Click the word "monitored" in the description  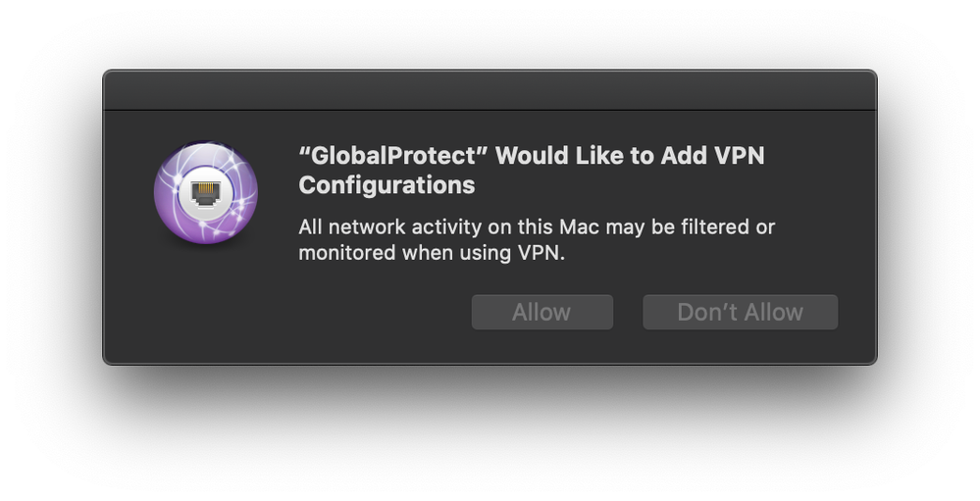click(x=347, y=253)
